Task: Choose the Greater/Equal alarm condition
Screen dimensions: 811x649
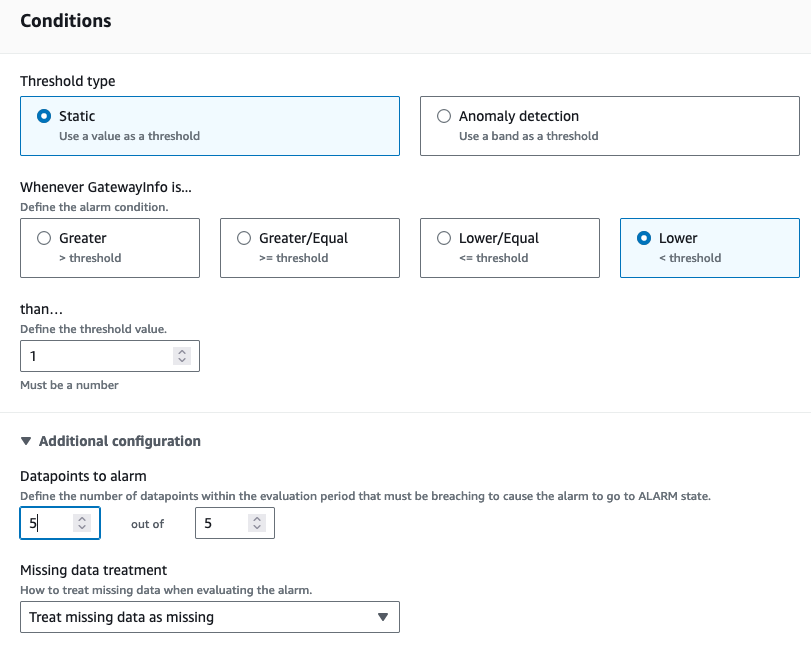Action: [x=244, y=238]
